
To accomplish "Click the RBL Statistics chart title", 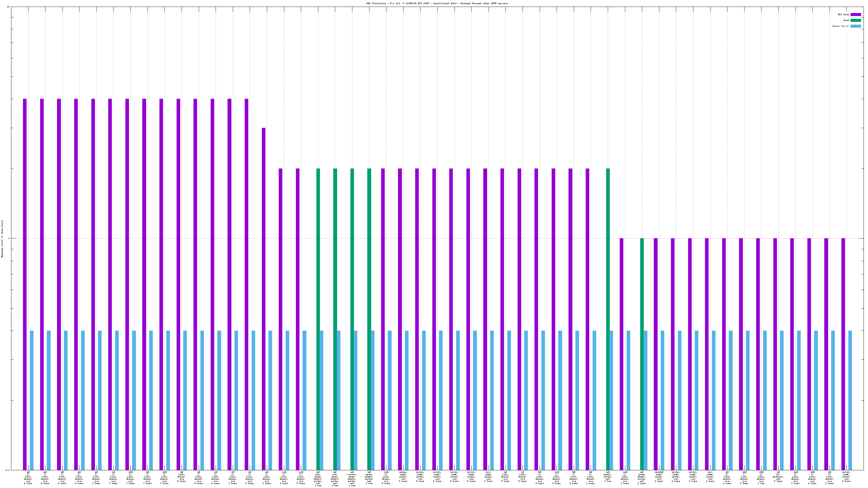I will point(437,3).
